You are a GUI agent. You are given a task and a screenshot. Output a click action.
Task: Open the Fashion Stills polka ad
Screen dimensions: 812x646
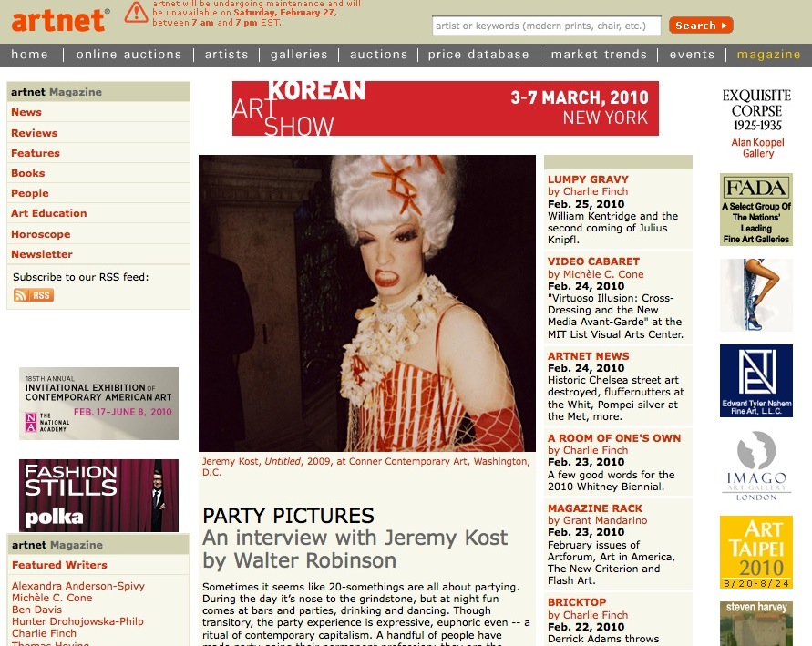coord(98,495)
